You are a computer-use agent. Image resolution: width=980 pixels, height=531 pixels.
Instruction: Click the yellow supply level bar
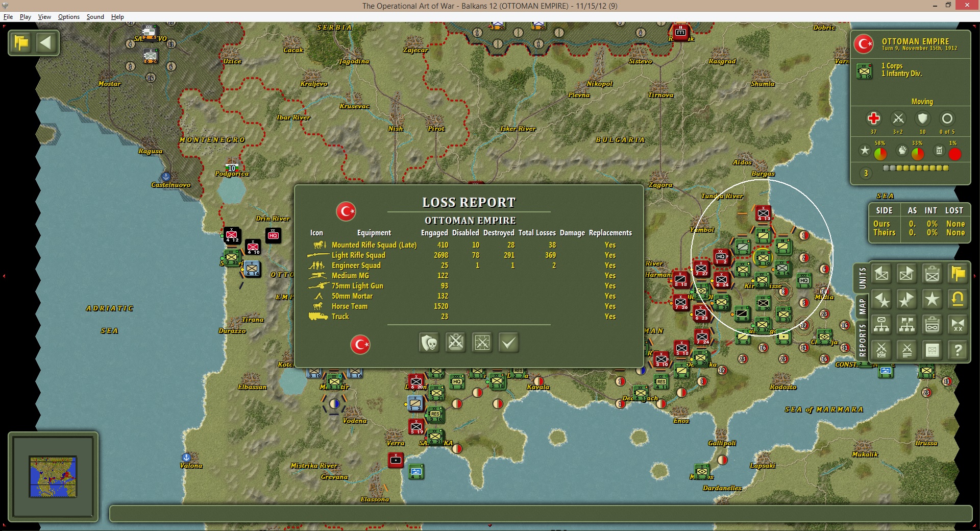916,168
